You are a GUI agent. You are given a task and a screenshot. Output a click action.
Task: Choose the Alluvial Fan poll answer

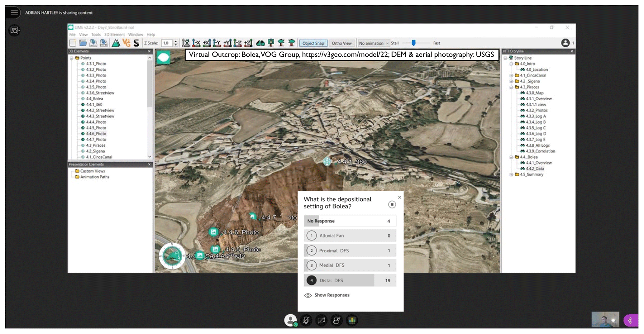350,236
